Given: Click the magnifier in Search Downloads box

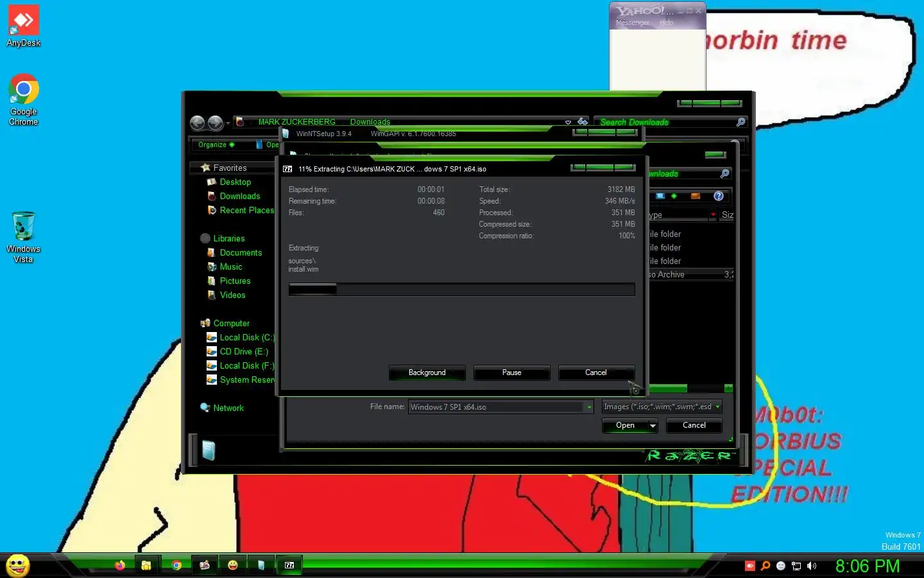Looking at the screenshot, I should (x=741, y=122).
